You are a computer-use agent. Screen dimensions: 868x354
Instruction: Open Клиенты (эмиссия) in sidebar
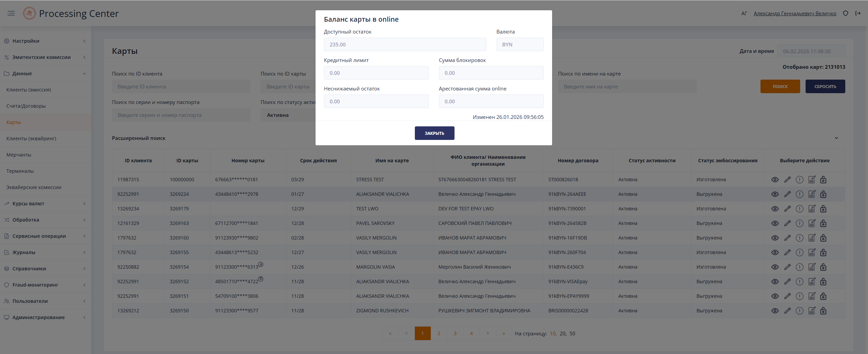[x=29, y=90]
